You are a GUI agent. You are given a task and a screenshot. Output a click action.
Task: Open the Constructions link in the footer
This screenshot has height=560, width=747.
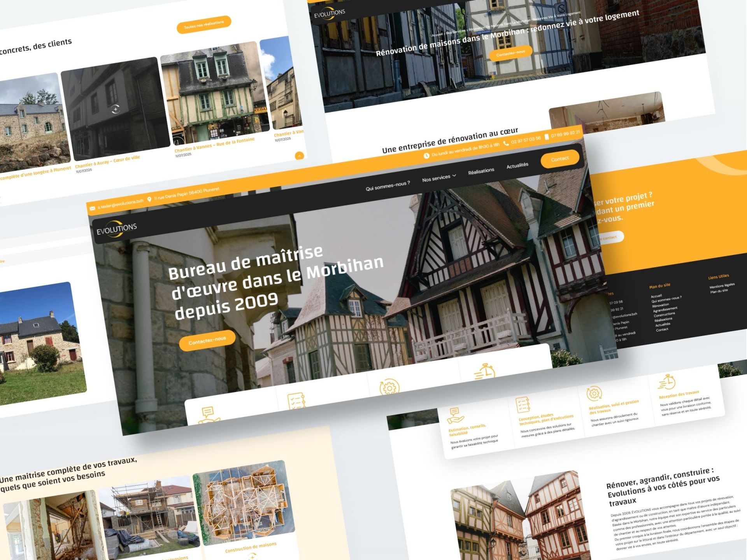coord(665,315)
